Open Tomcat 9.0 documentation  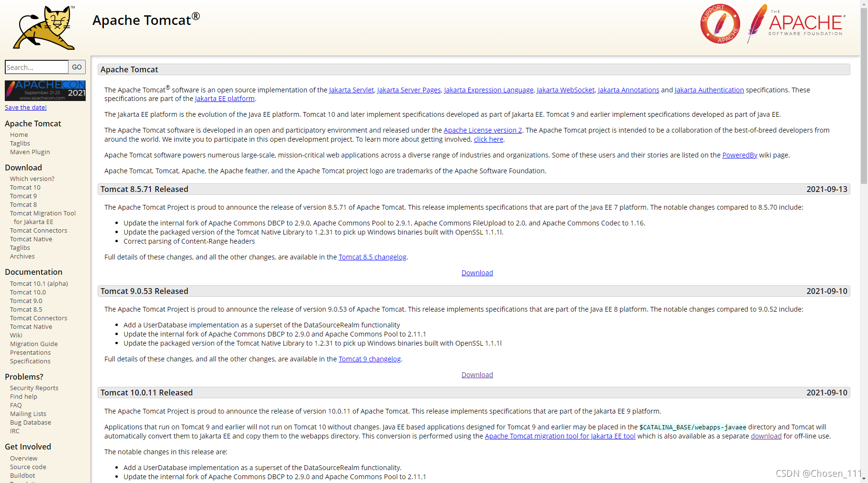point(26,301)
